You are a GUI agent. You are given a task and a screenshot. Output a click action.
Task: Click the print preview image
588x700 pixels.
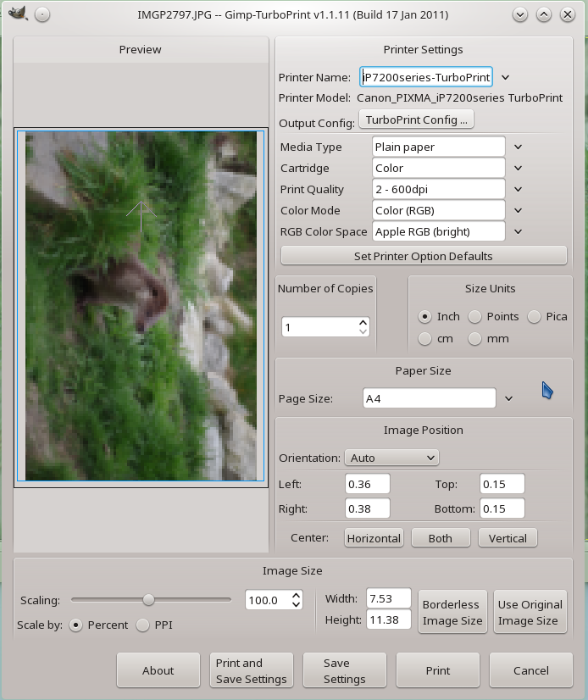141,305
